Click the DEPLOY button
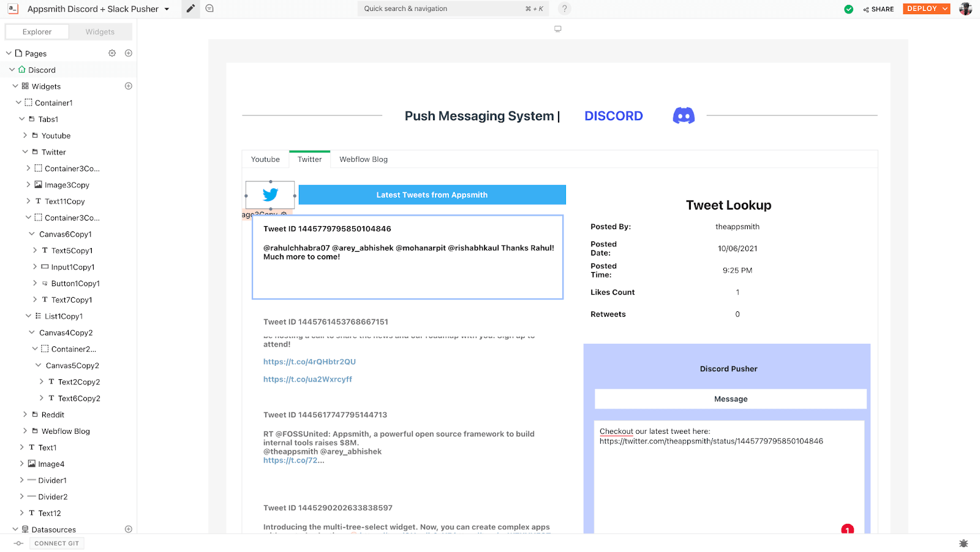Viewport: 980px width, 552px height. coord(922,9)
